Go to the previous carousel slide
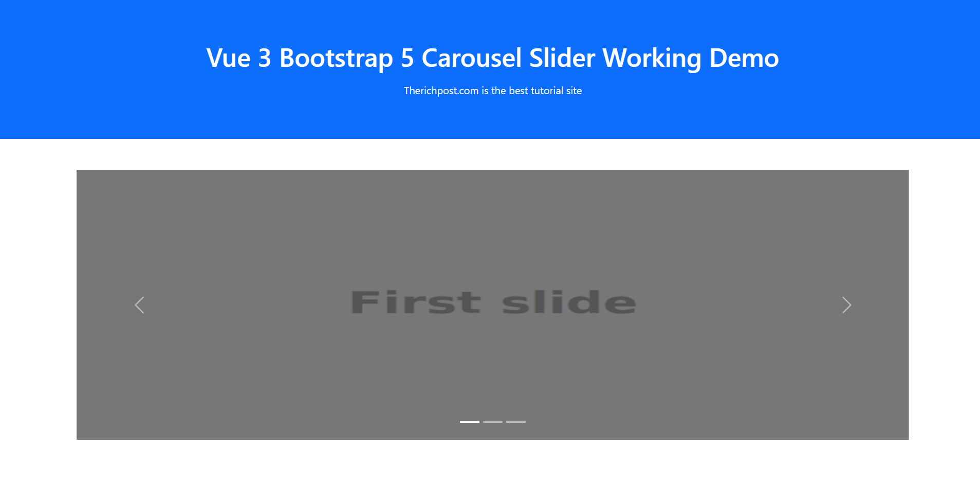The height and width of the screenshot is (483, 980). point(139,305)
